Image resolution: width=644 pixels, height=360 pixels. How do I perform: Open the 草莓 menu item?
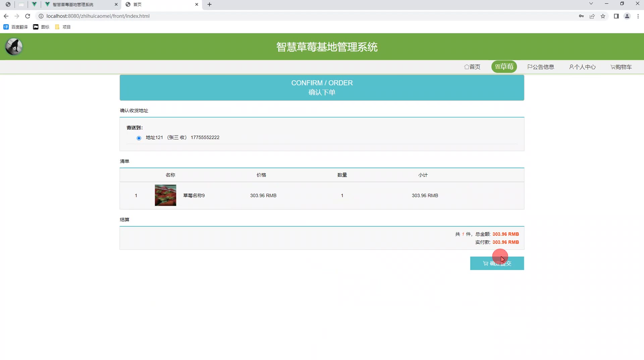tap(504, 67)
